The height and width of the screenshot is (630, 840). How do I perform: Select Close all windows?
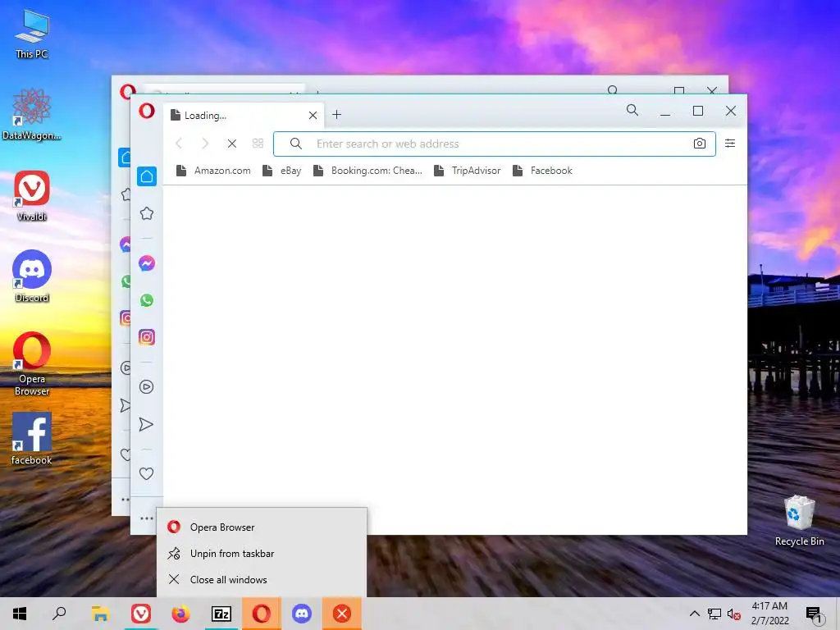(262, 580)
